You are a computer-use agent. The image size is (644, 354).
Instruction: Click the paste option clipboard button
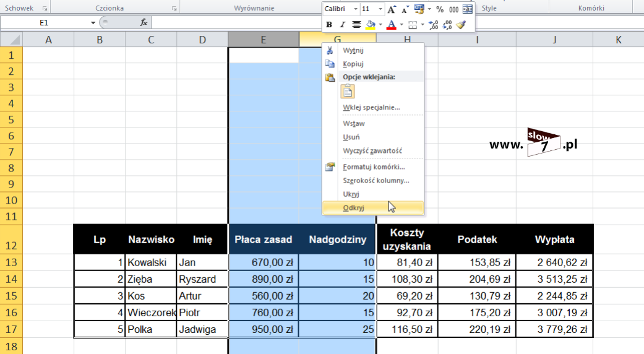click(x=348, y=91)
